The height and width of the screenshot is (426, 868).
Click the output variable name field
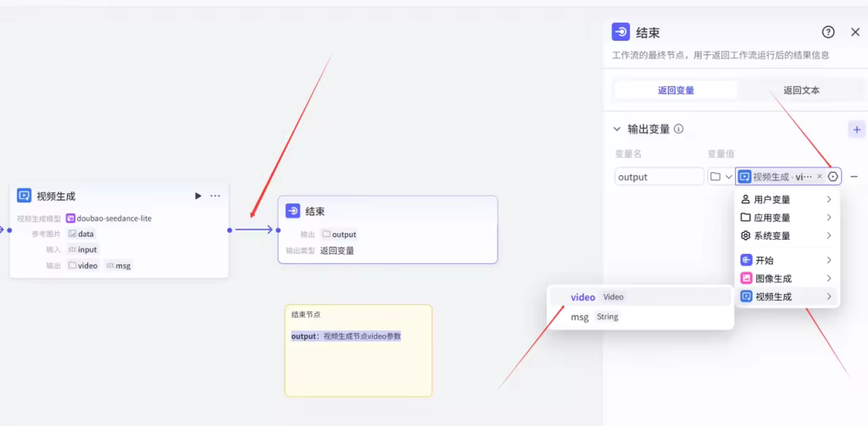(x=659, y=176)
